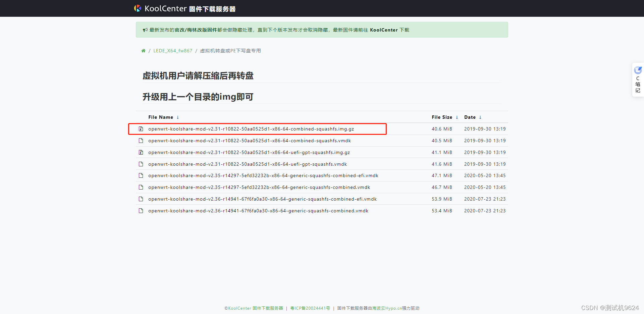The image size is (644, 314).
Task: Open the C笔记 note icon on right edge
Action: 638,70
